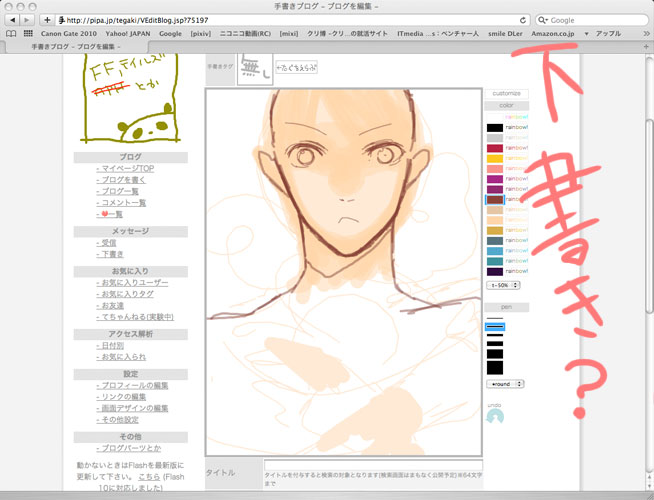The width and height of the screenshot is (654, 500).
Task: Open the お気に入りユーザー link
Action: coord(132,283)
